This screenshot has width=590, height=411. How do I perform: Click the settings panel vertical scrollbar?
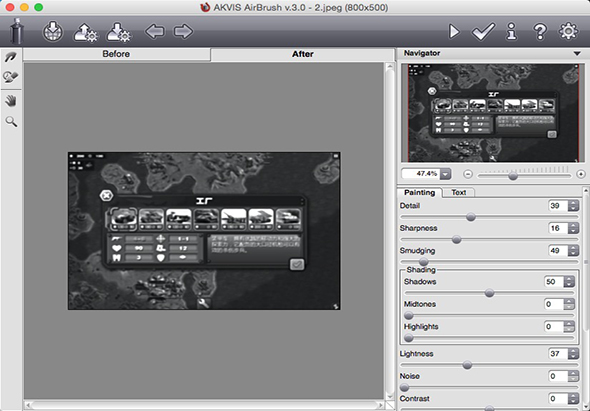point(586,297)
